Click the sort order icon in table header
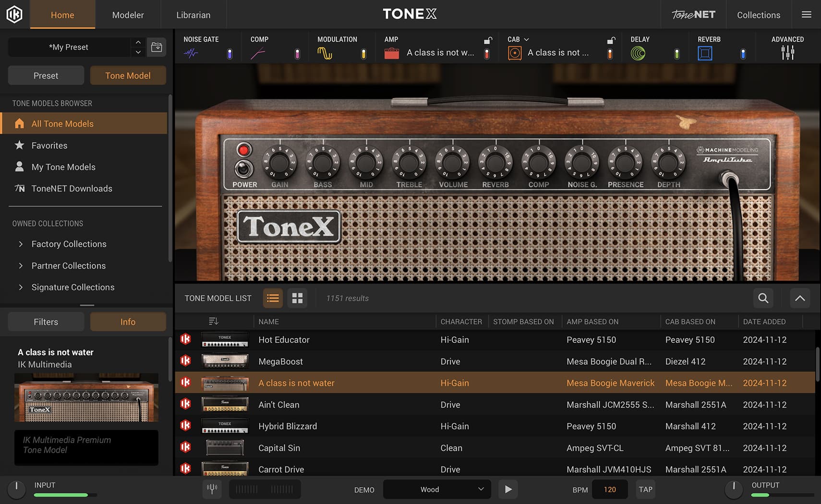This screenshot has width=821, height=504. [x=214, y=321]
